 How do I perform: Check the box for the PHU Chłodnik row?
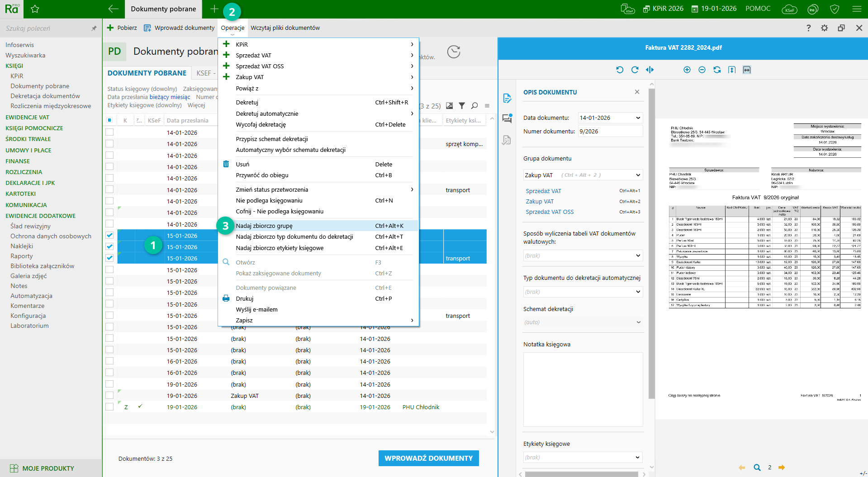tap(109, 407)
